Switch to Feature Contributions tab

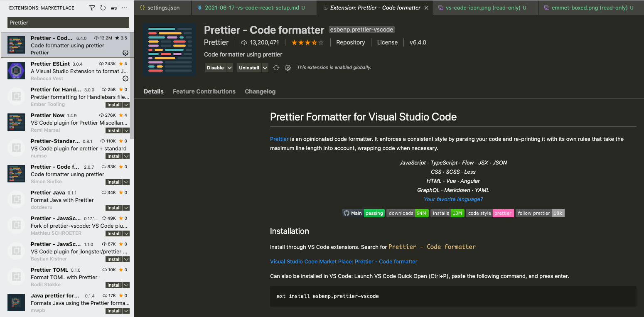pos(204,91)
